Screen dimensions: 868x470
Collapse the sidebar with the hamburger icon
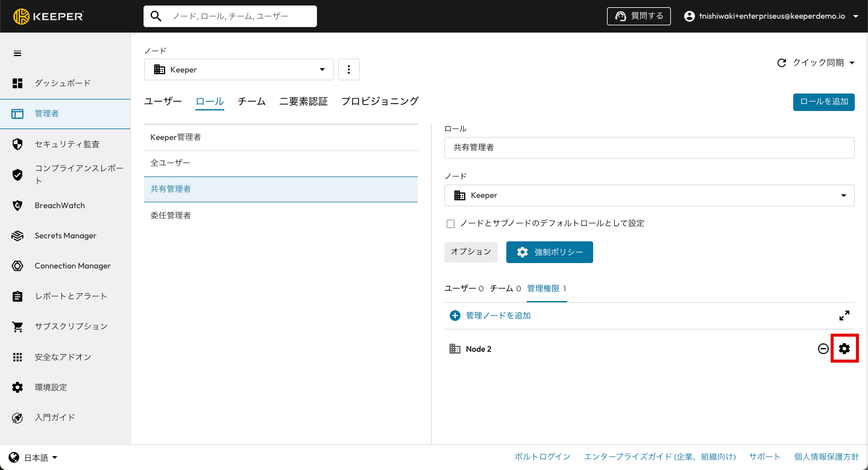point(17,54)
